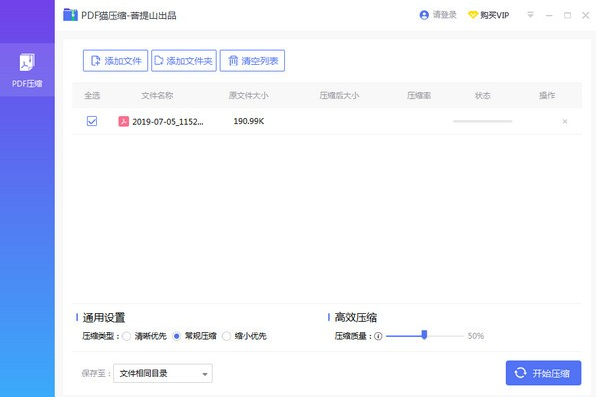596x397 pixels.
Task: Click the 请登录 user avatar icon
Action: (x=424, y=15)
